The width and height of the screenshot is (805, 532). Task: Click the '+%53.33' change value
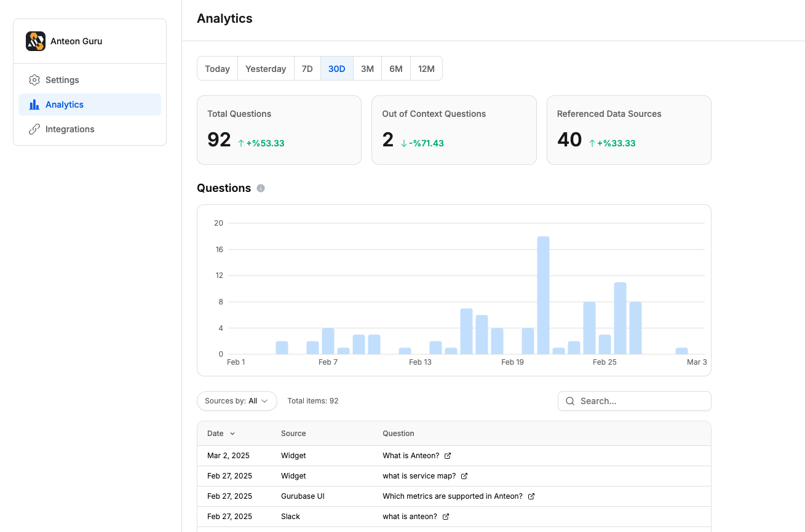(266, 143)
